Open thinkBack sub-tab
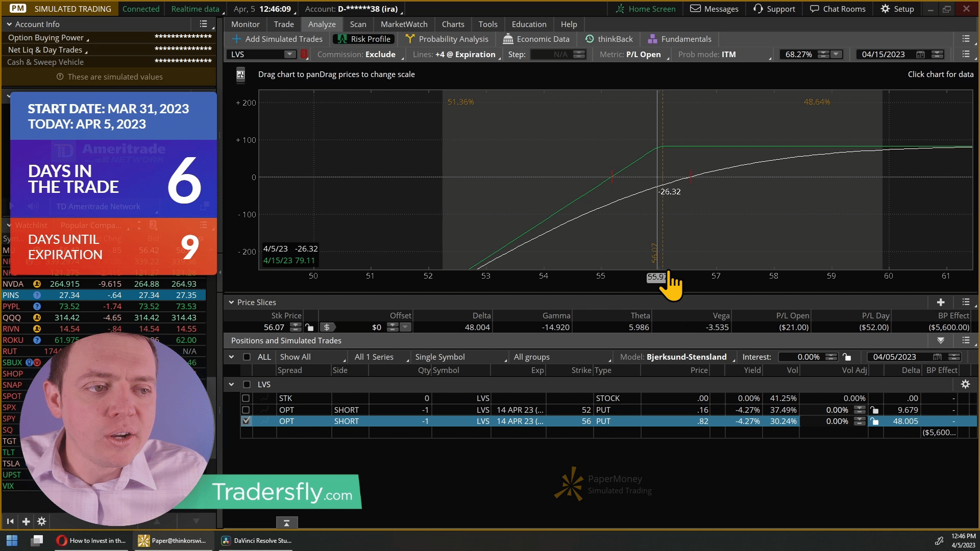 (609, 39)
